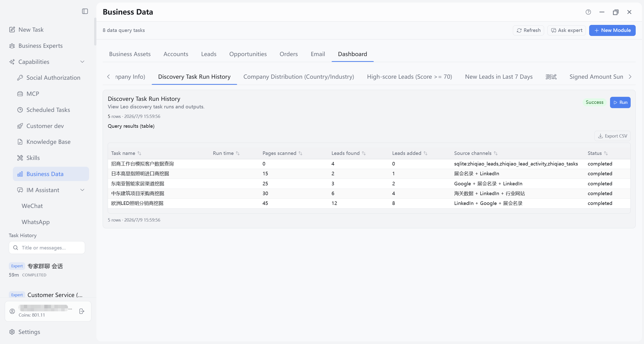Show earlier dashboard tabs with left arrow

(x=108, y=77)
